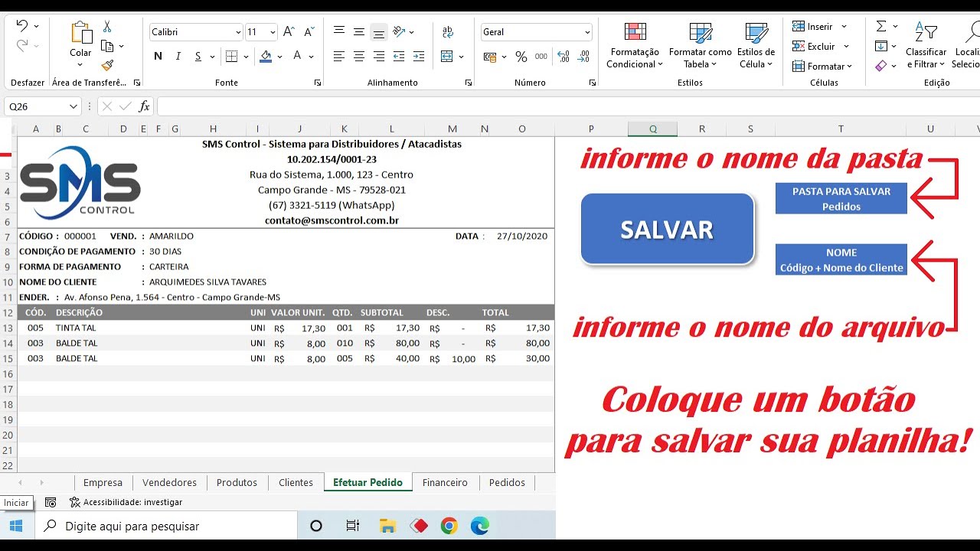Image resolution: width=980 pixels, height=551 pixels.
Task: Apply font color A
Action: click(x=298, y=56)
